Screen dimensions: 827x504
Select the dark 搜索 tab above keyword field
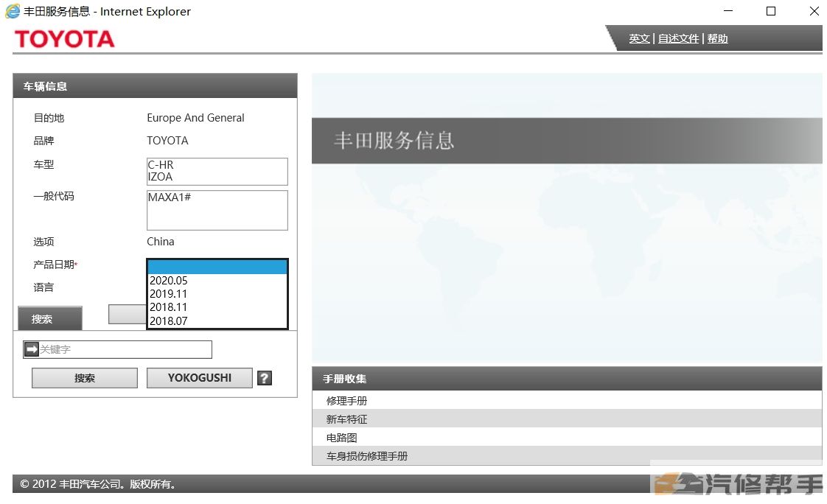pos(50,318)
